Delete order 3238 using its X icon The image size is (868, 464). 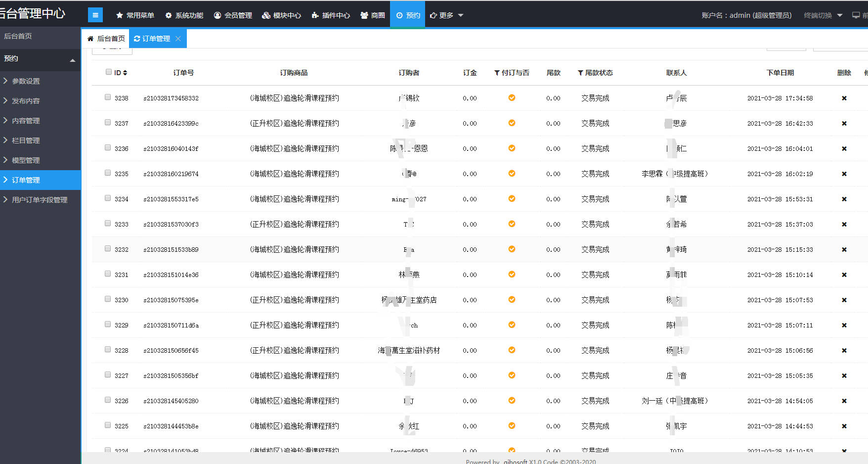[844, 98]
